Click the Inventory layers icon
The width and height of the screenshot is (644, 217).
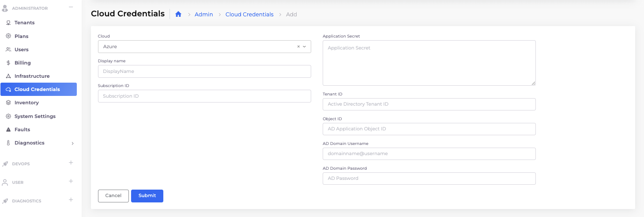point(8,103)
